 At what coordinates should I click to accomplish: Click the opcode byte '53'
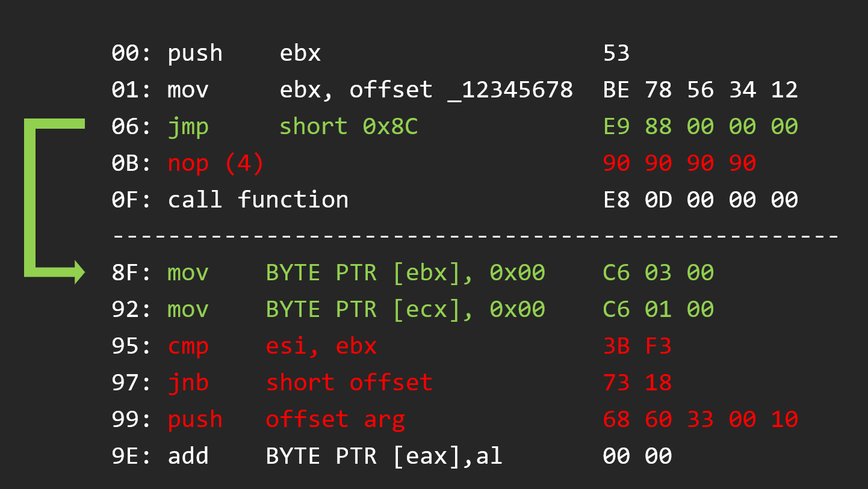pos(616,54)
